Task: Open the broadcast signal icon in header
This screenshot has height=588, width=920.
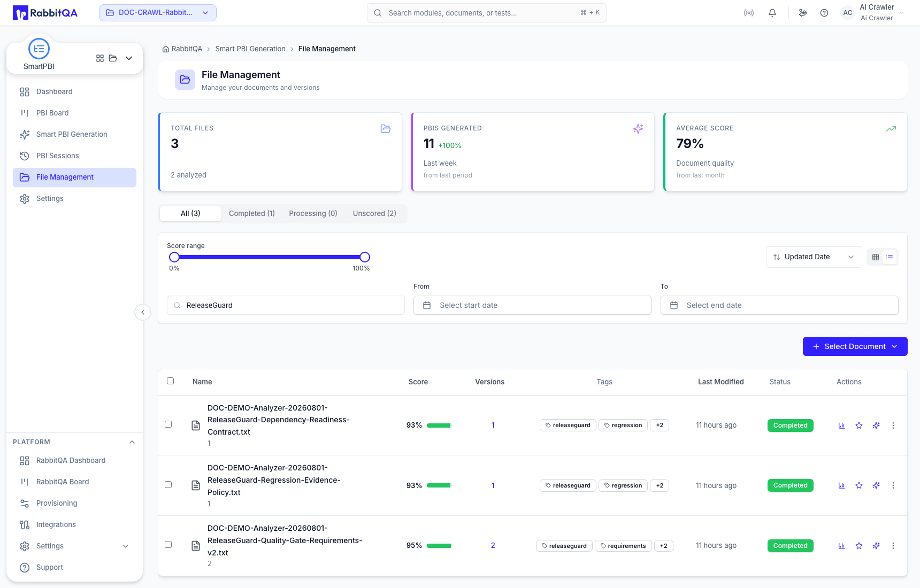Action: [749, 13]
